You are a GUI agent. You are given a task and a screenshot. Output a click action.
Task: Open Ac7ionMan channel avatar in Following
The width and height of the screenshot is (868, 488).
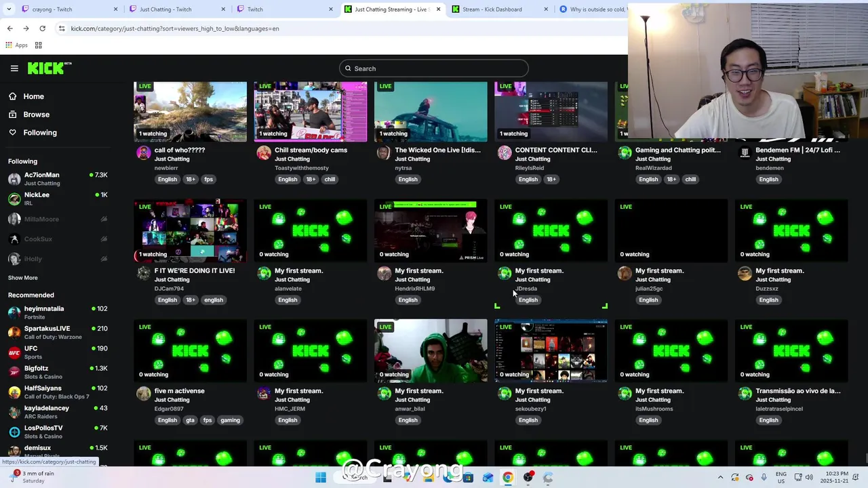[x=14, y=179]
